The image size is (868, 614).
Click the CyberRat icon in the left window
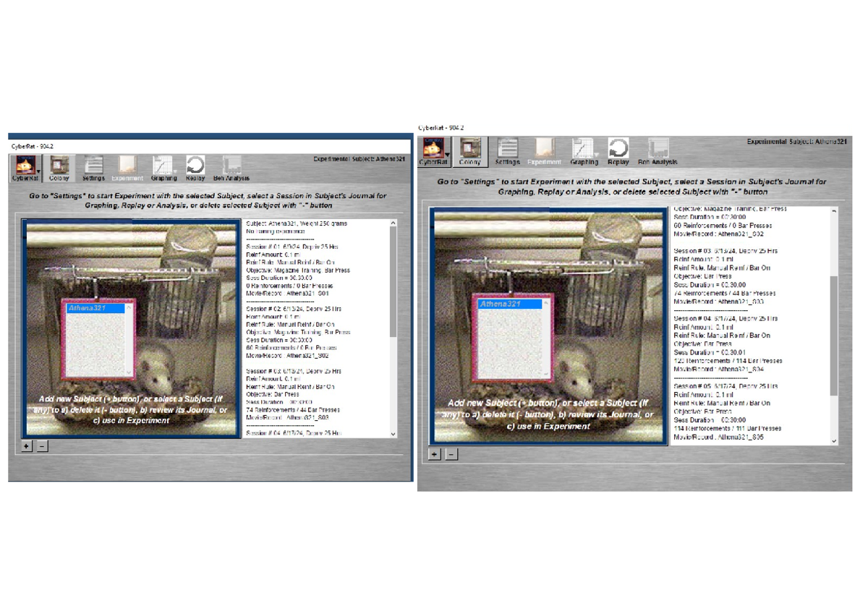(25, 166)
